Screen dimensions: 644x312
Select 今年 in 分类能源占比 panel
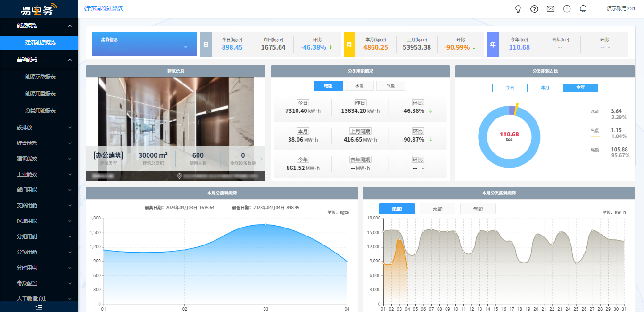click(x=580, y=88)
